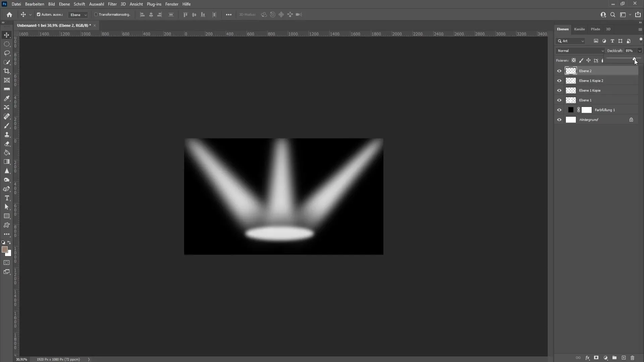
Task: Switch to the Pfade tab
Action: [x=595, y=29]
